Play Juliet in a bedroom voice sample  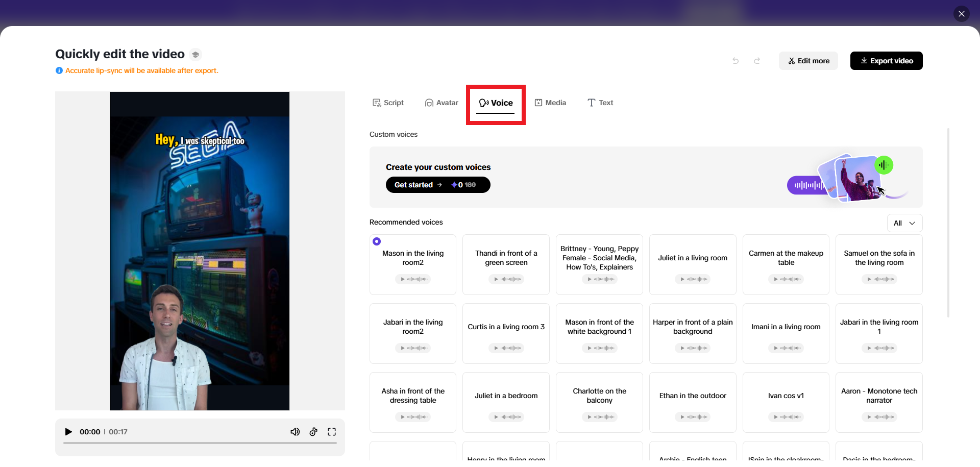[x=506, y=417]
